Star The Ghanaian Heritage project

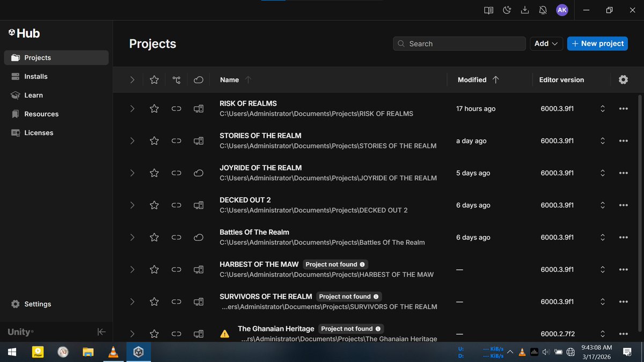(x=154, y=334)
